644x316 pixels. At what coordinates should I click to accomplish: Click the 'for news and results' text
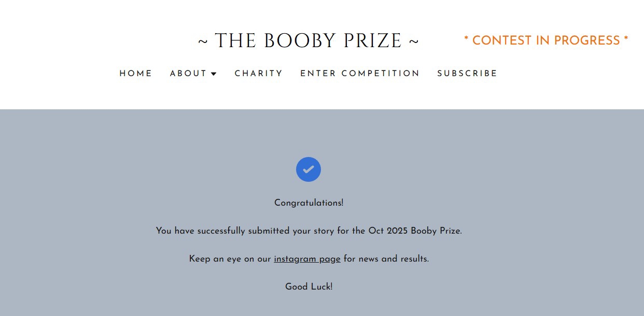pos(386,259)
